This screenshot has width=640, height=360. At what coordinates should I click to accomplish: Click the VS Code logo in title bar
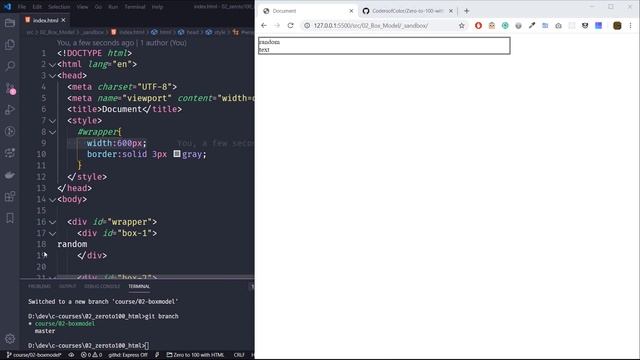7,7
